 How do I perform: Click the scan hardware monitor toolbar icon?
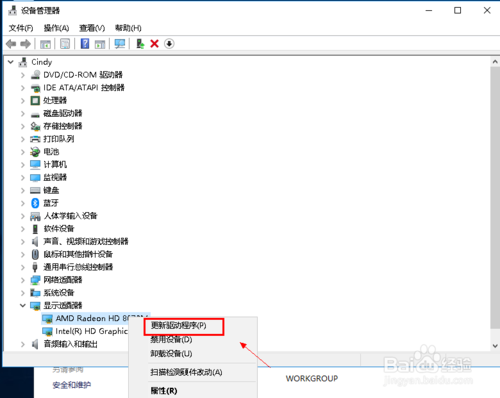120,44
